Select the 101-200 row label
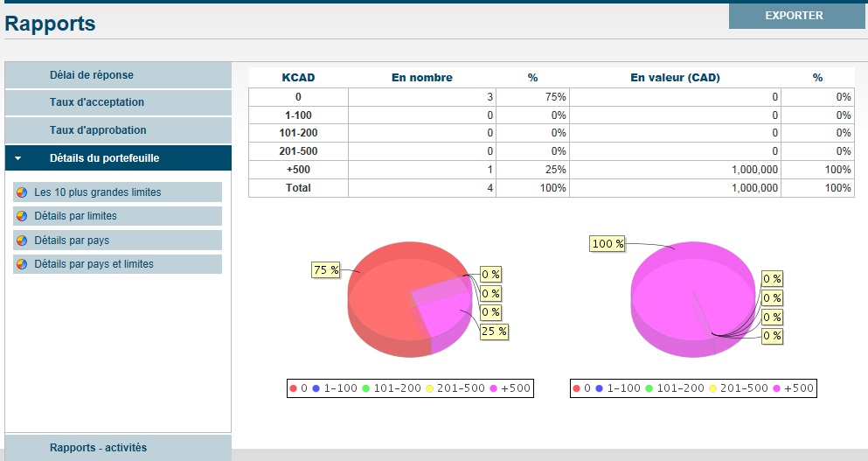Viewport: 868px width, 461px height. [298, 133]
